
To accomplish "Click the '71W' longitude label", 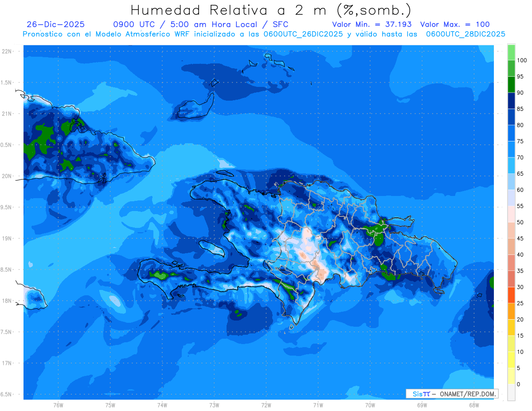I will pos(318,405).
